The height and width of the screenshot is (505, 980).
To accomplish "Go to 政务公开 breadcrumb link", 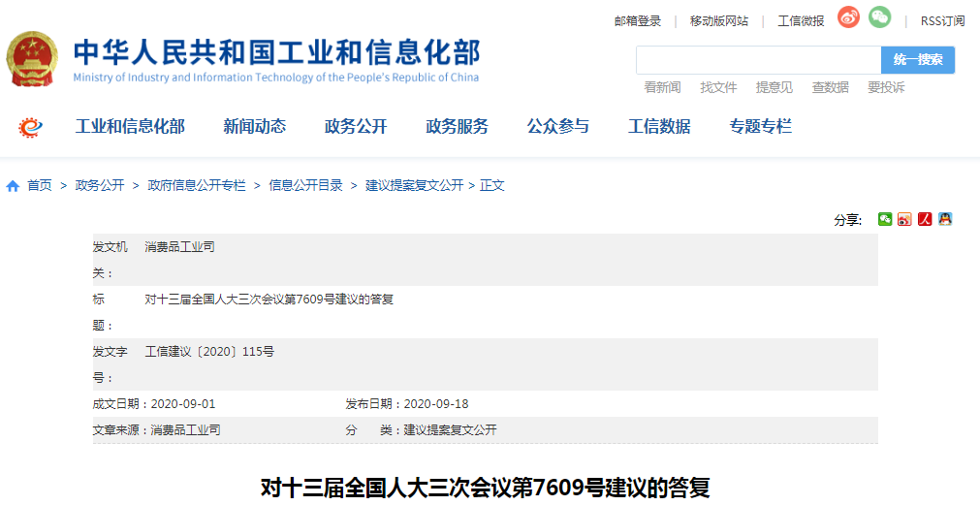I will (x=100, y=186).
